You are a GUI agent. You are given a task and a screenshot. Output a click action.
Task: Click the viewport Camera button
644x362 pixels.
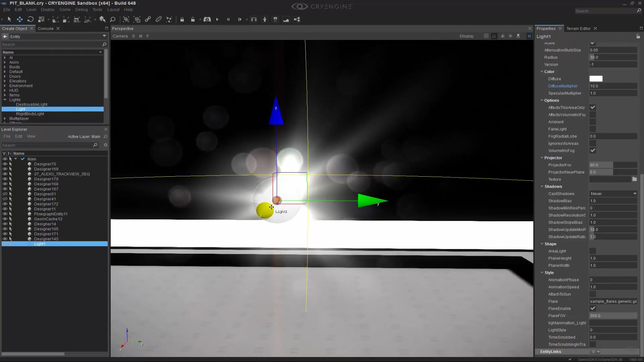120,36
